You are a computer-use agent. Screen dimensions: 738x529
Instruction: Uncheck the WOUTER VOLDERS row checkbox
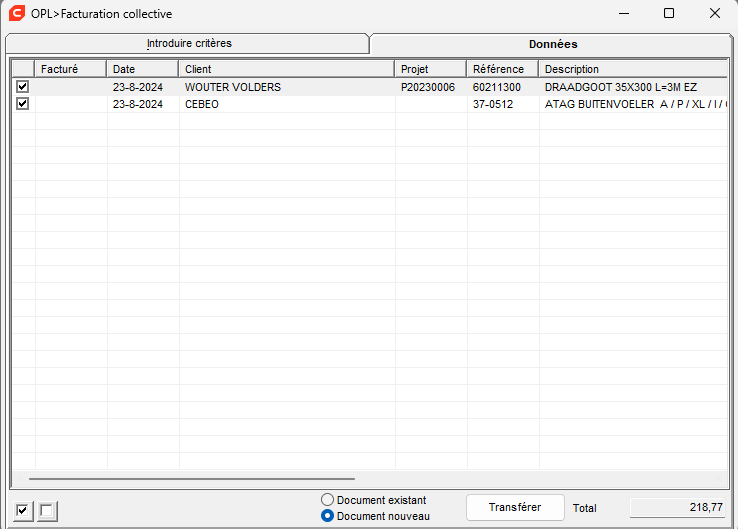[x=23, y=87]
